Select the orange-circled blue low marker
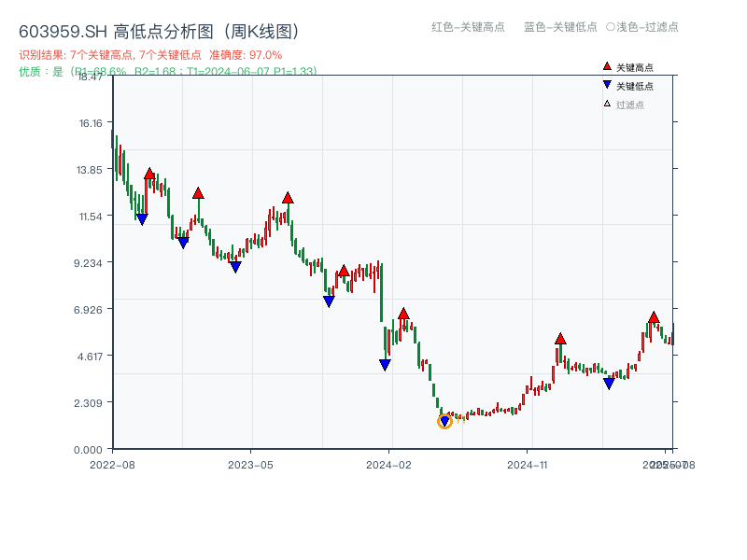This screenshot has width=747, height=560. [x=444, y=422]
